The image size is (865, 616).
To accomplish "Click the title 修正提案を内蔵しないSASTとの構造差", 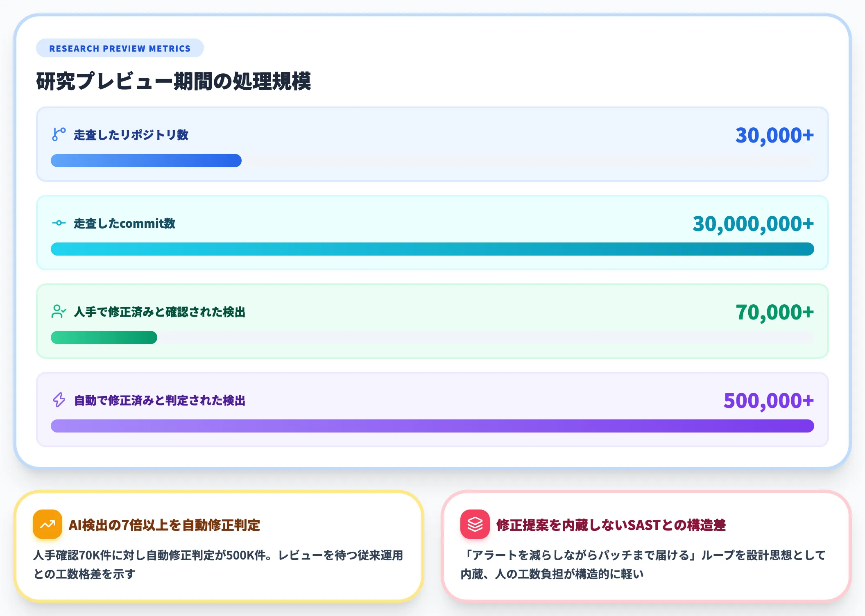I will (611, 525).
